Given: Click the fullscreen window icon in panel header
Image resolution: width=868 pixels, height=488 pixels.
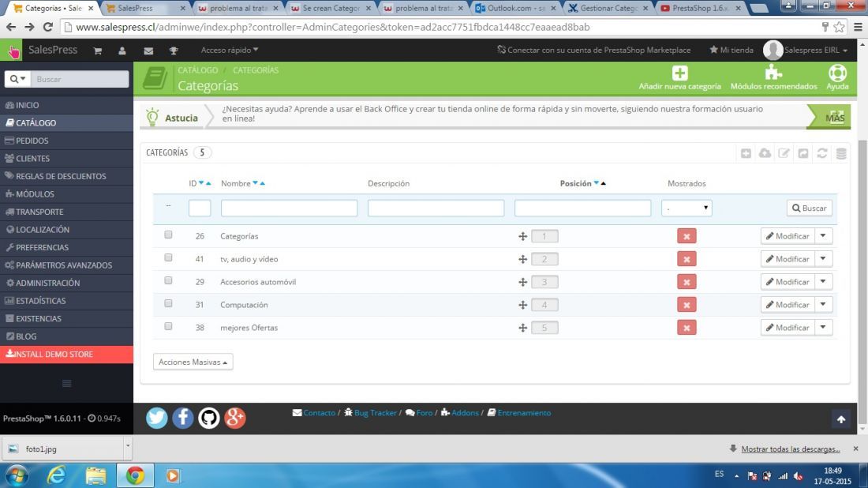Looking at the screenshot, I should (x=803, y=153).
